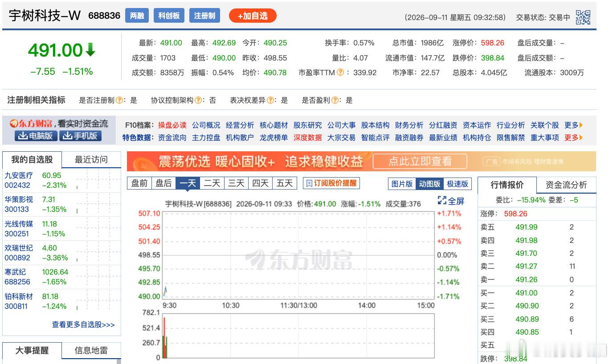613x364 pixels.
Task: Open 机构持仓 link
Action: pyautogui.click(x=477, y=138)
